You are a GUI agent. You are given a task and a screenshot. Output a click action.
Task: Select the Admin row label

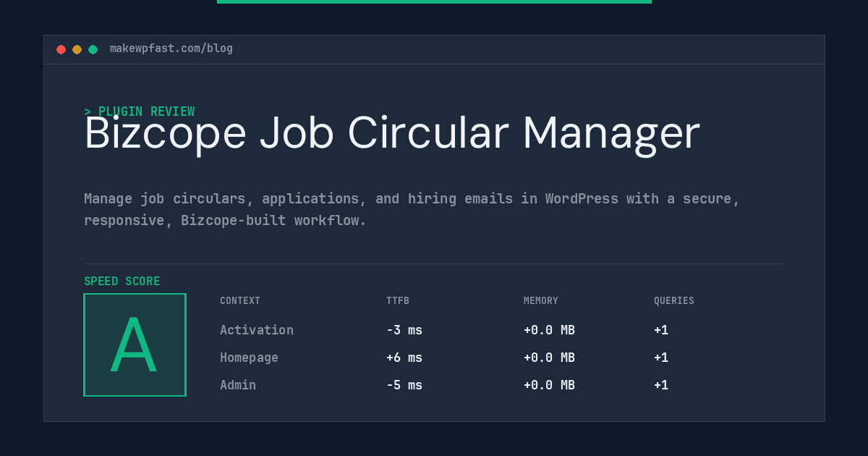[238, 385]
